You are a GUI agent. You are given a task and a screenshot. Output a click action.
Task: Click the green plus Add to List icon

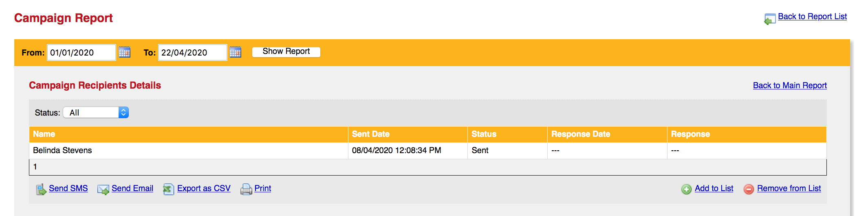click(x=687, y=189)
